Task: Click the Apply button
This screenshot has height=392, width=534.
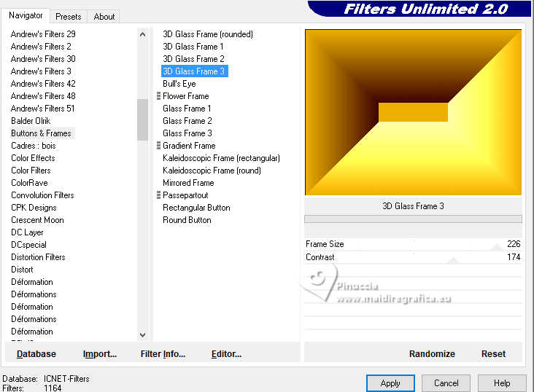Action: pyautogui.click(x=390, y=383)
